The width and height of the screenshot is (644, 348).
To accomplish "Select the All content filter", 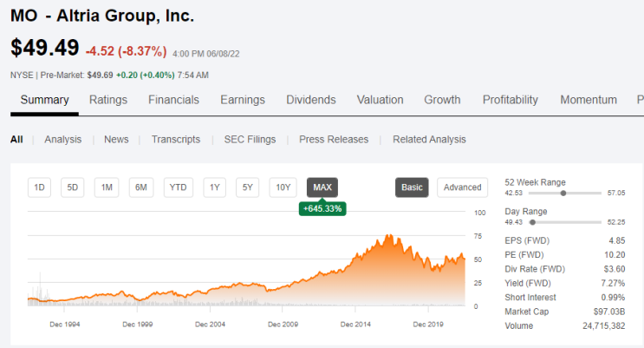I will pos(16,140).
